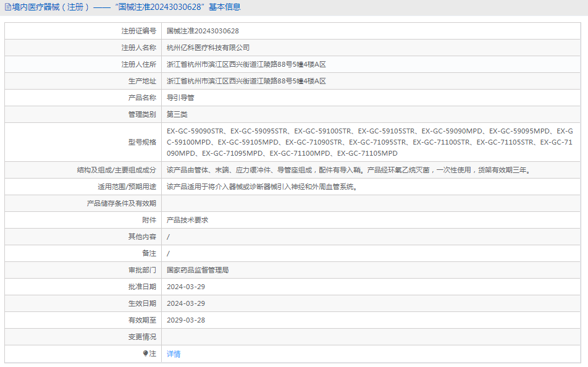The width and height of the screenshot is (588, 367).
Task: Click the lightbulb icon beside 注 label
Action: [146, 353]
